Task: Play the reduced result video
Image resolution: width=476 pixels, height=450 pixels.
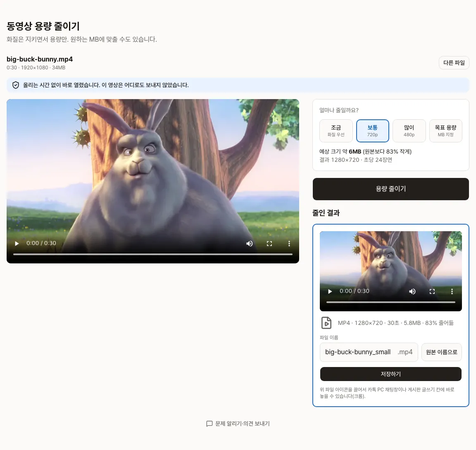Action: point(330,291)
